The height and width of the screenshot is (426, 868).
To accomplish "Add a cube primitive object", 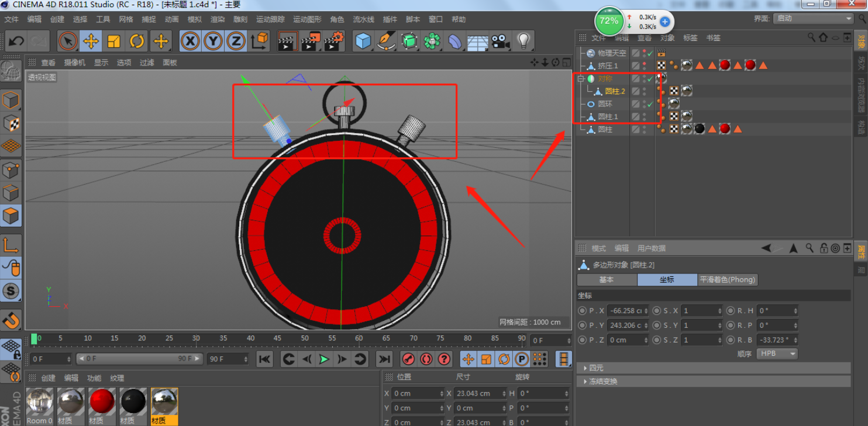I will [363, 41].
